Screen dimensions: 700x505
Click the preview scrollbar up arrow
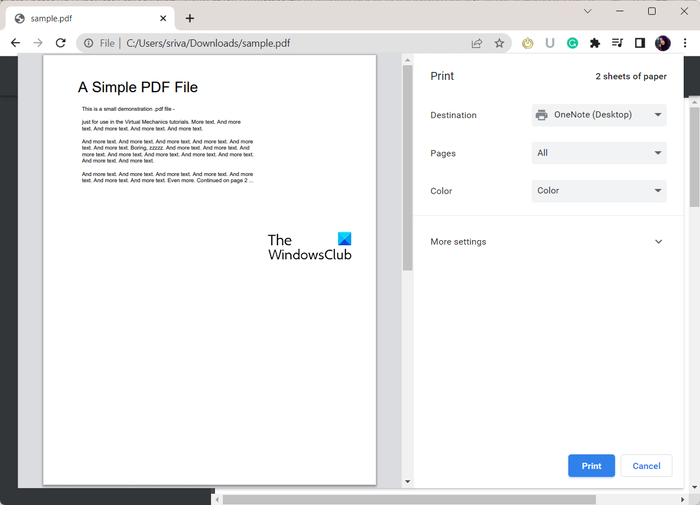[x=407, y=60]
